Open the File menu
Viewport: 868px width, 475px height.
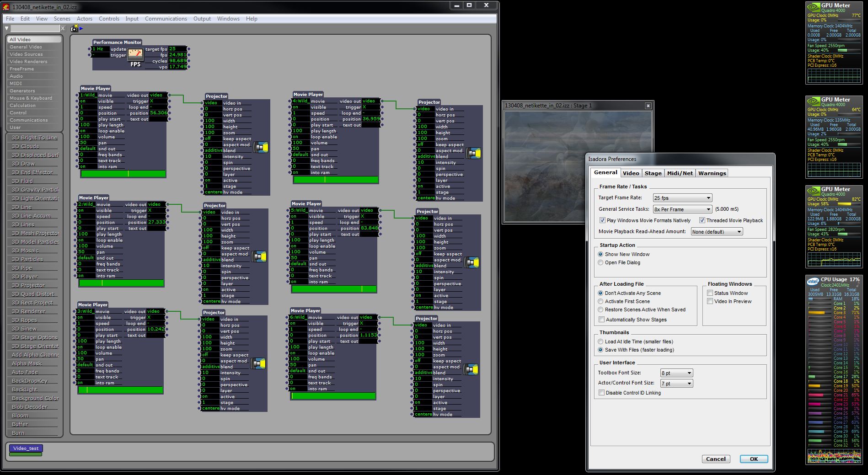10,19
